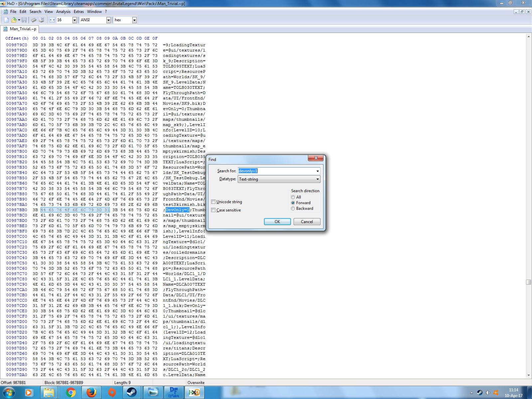532x399 pixels.
Task: Confirm the search with OK
Action: click(x=277, y=222)
